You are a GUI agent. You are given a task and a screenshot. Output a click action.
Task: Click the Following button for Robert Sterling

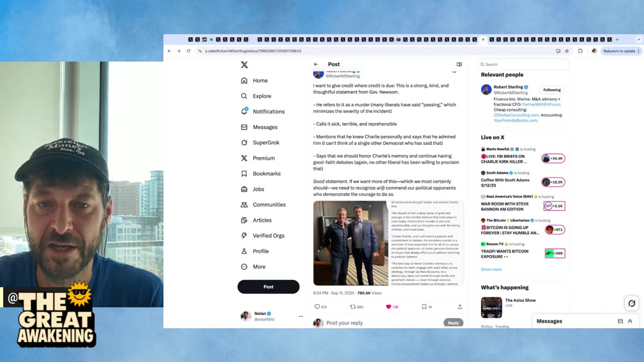pyautogui.click(x=552, y=90)
